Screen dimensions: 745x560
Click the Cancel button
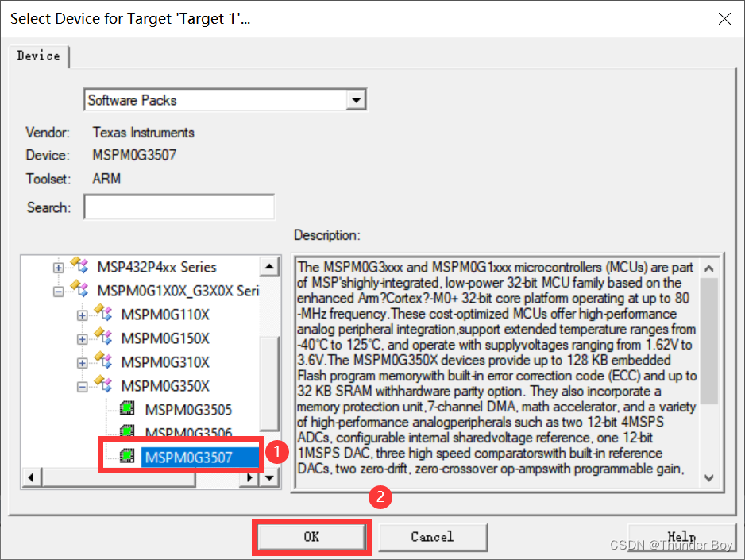coord(432,537)
